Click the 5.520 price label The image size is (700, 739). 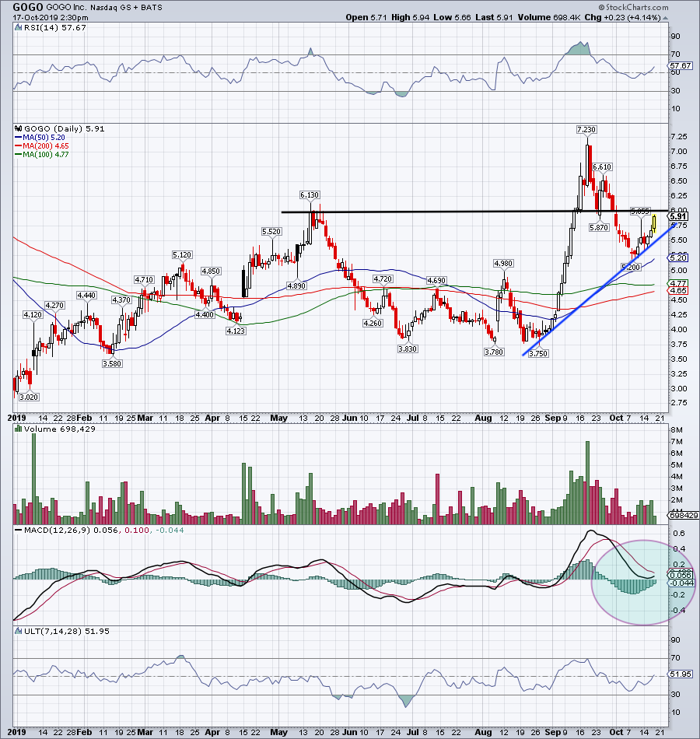[x=271, y=231]
